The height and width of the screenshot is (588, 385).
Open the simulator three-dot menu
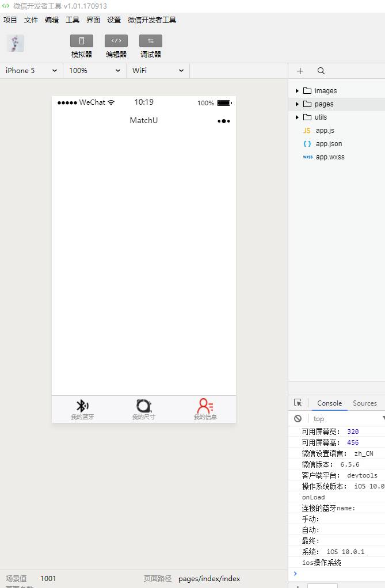point(224,121)
